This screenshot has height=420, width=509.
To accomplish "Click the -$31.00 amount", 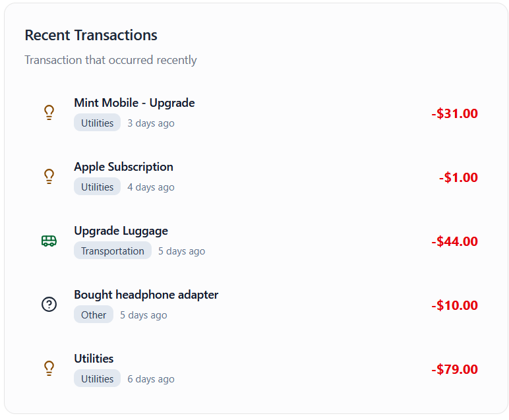I will pos(454,113).
